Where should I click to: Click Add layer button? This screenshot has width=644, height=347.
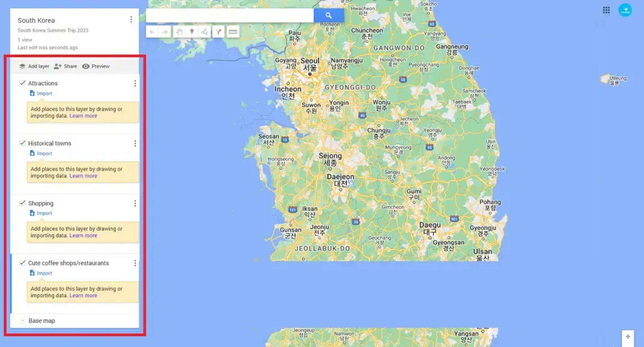pyautogui.click(x=34, y=66)
